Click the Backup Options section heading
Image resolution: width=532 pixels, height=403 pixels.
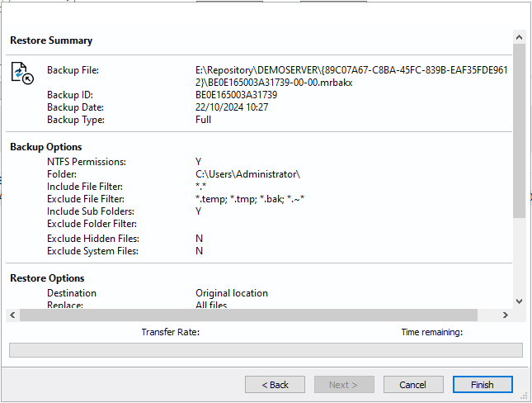point(46,147)
